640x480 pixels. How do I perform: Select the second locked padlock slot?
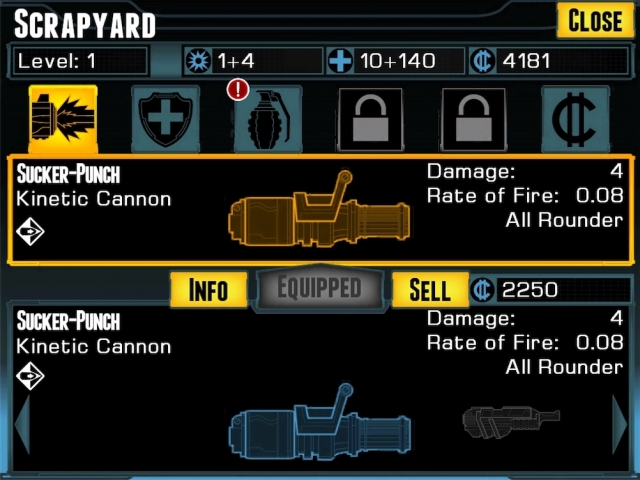473,119
